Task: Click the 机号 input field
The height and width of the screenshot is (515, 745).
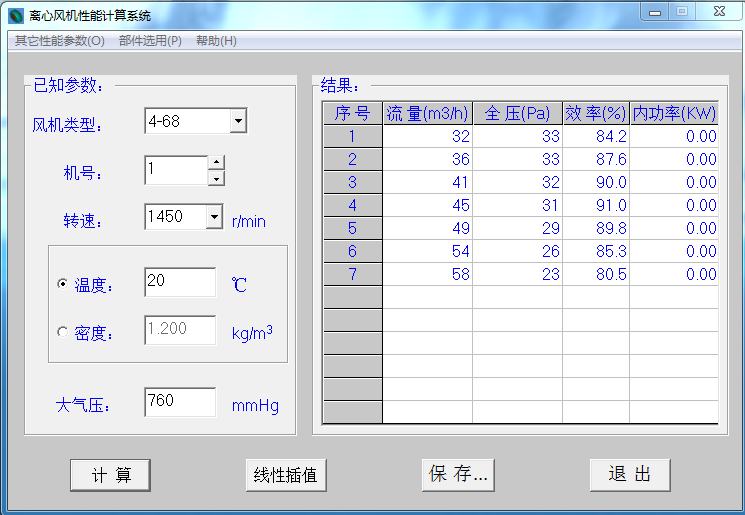Action: pyautogui.click(x=176, y=170)
